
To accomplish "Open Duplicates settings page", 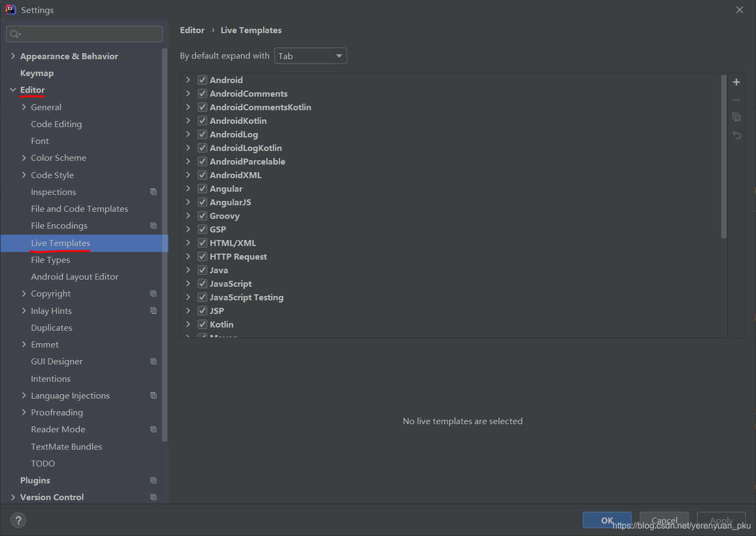I will [52, 327].
